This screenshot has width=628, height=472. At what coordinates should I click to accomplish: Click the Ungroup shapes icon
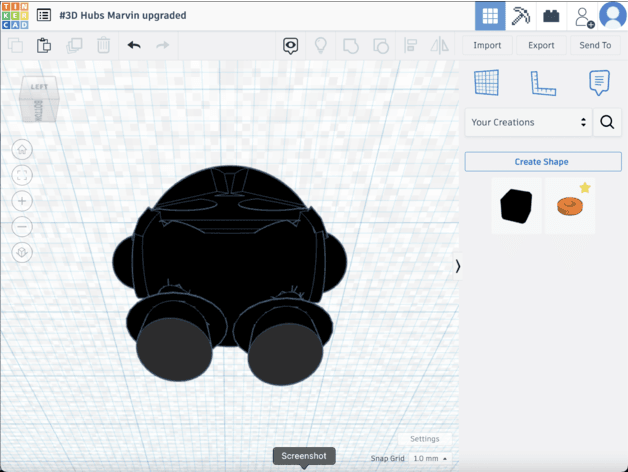tap(381, 46)
